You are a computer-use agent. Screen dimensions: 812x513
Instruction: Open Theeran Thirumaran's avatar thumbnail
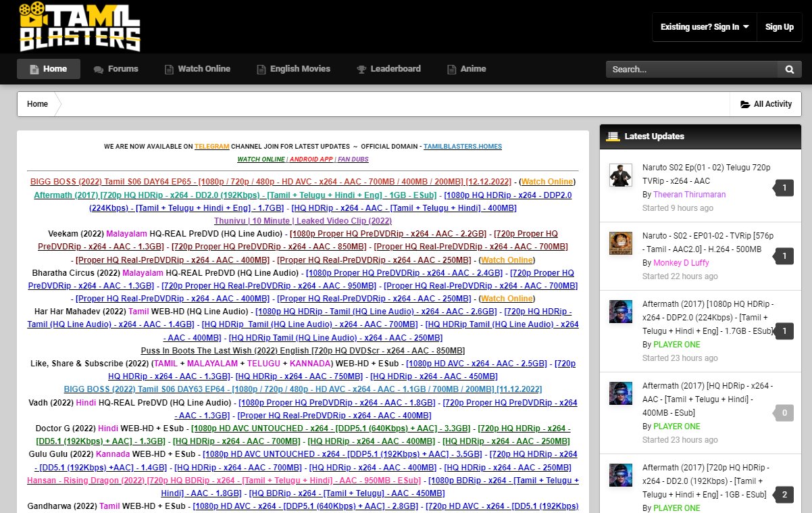[620, 175]
